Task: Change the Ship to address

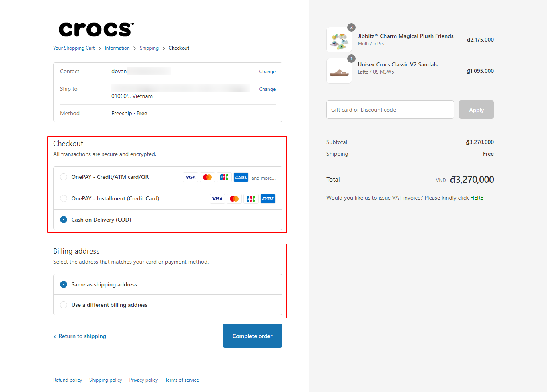Action: click(267, 89)
